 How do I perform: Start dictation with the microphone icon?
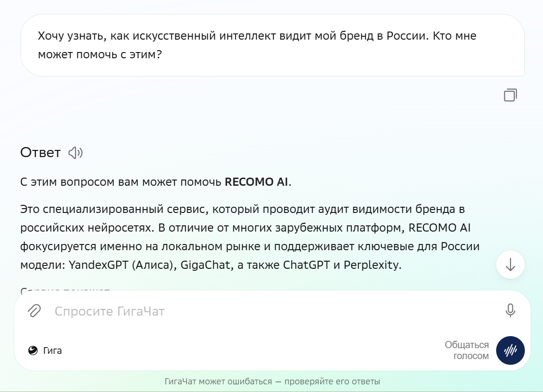(510, 310)
